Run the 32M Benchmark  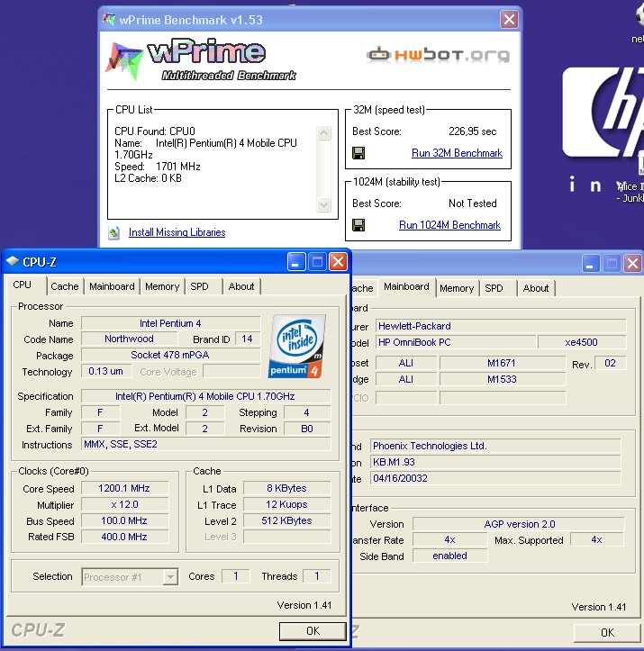(x=457, y=153)
